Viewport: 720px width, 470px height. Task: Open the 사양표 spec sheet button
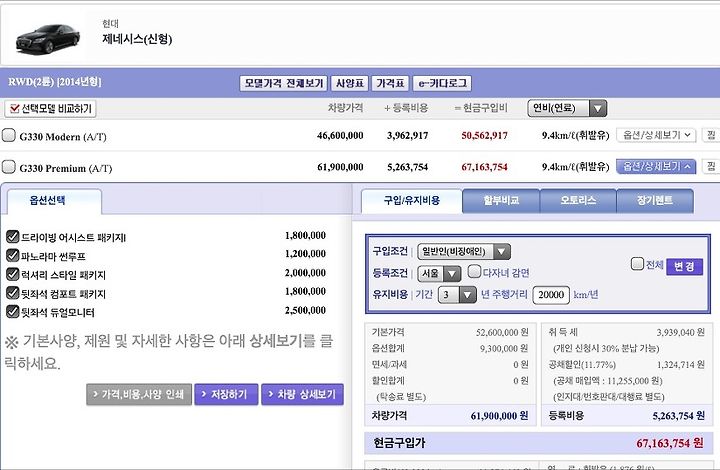pyautogui.click(x=349, y=83)
